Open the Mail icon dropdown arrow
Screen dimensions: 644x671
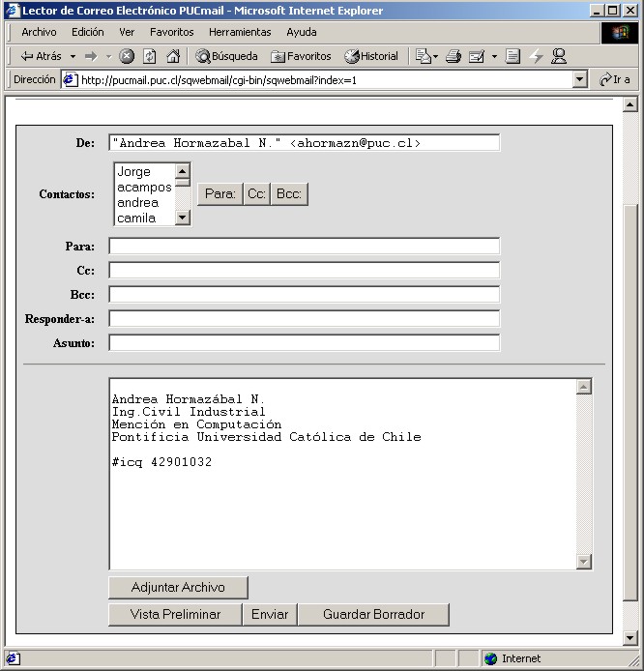(436, 56)
